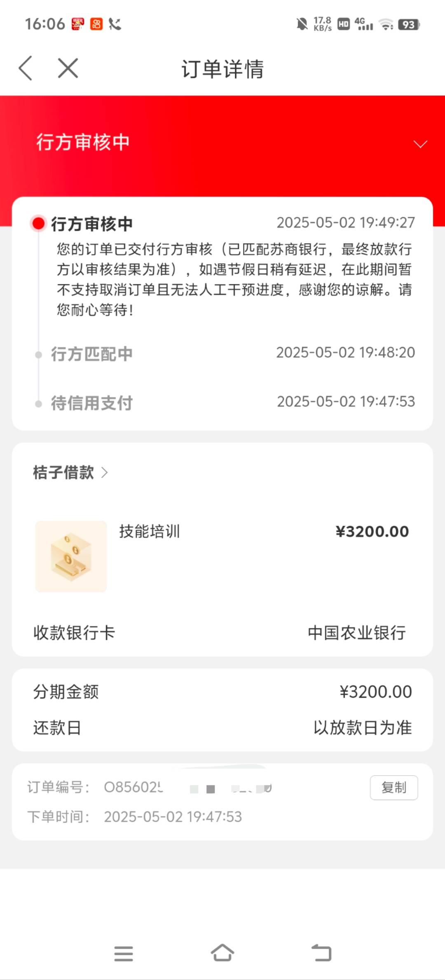Close the order details page

coord(68,68)
